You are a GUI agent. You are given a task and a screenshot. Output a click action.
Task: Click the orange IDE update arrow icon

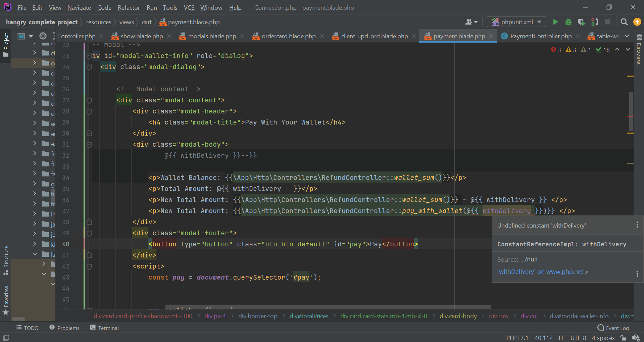[637, 22]
